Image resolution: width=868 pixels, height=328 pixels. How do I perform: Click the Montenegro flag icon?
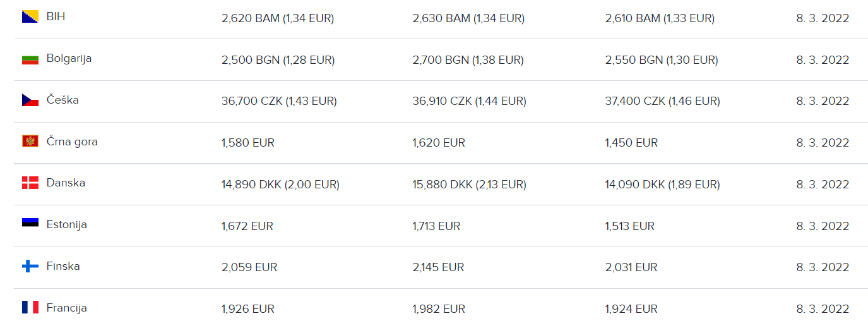click(x=30, y=142)
